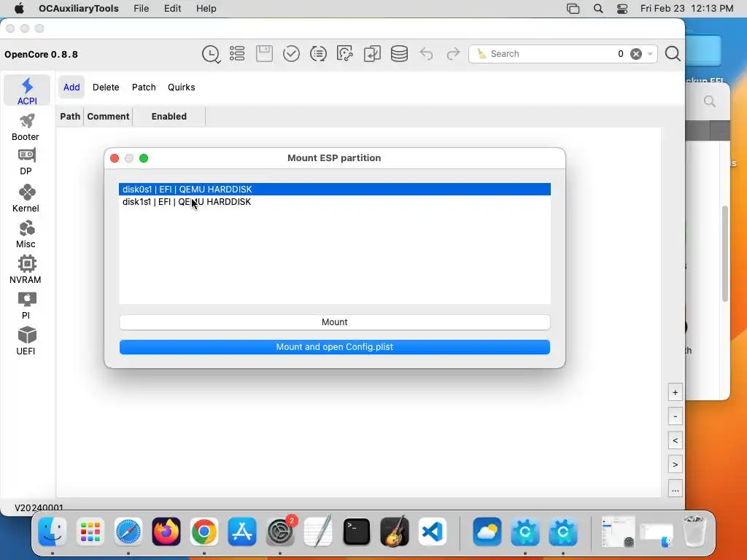Launch Visual Studio Code from Dock
Image resolution: width=747 pixels, height=560 pixels.
(432, 532)
